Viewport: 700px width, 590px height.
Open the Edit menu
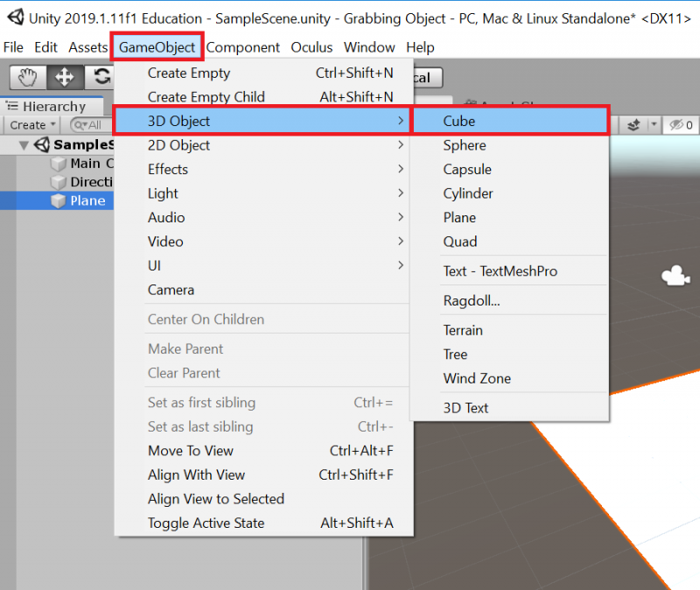coord(46,47)
